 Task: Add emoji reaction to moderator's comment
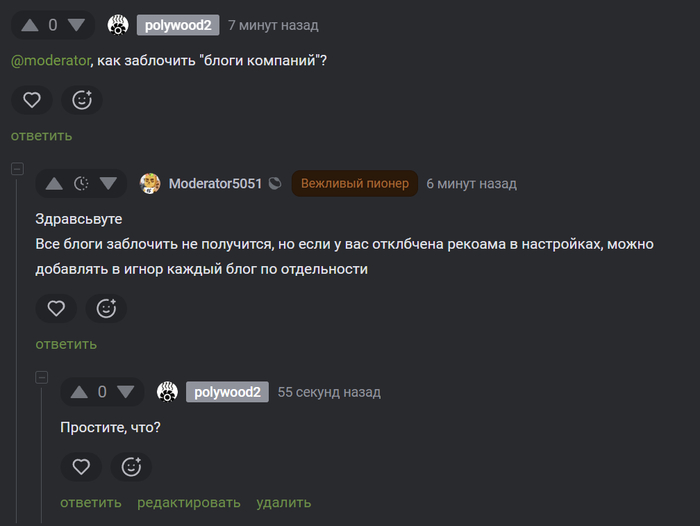(106, 309)
